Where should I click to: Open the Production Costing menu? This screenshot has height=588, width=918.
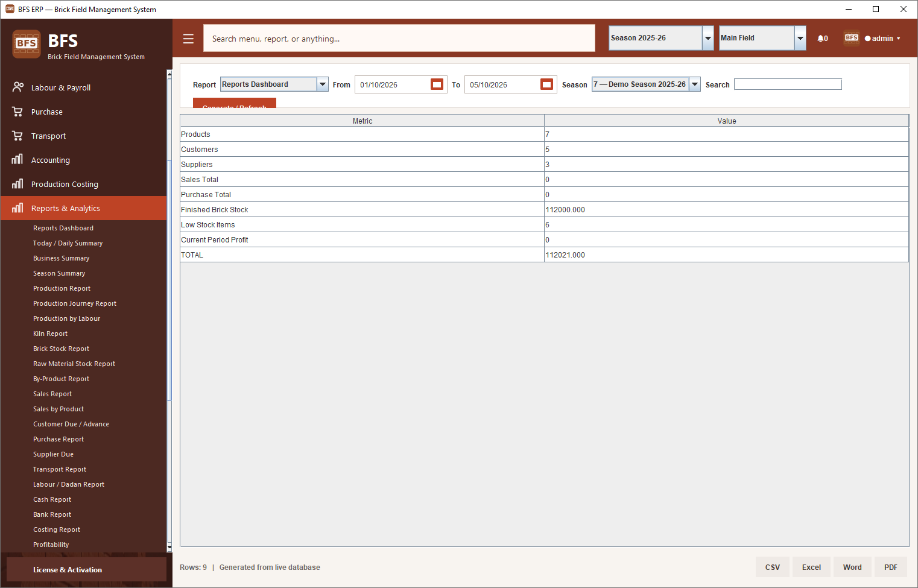(83, 184)
